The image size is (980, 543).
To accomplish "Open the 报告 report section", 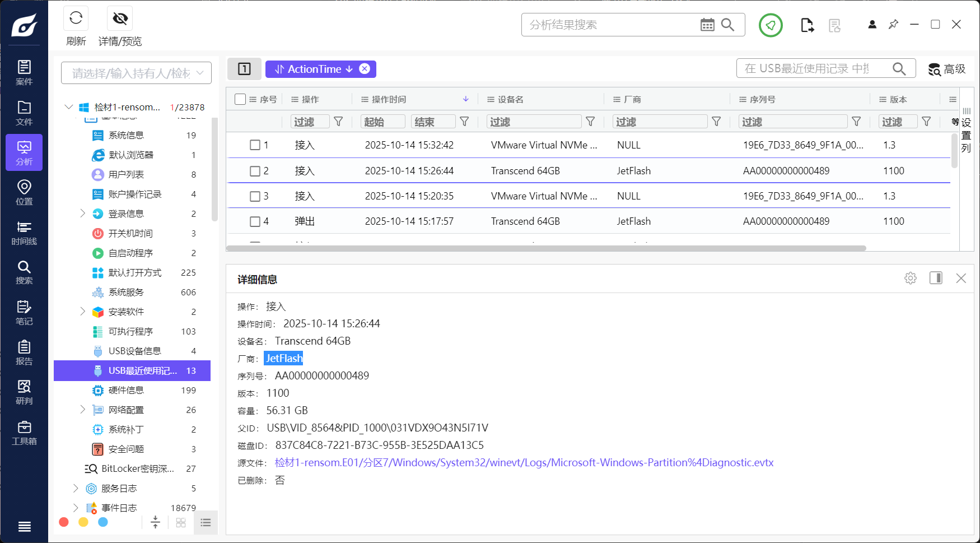I will [x=24, y=352].
